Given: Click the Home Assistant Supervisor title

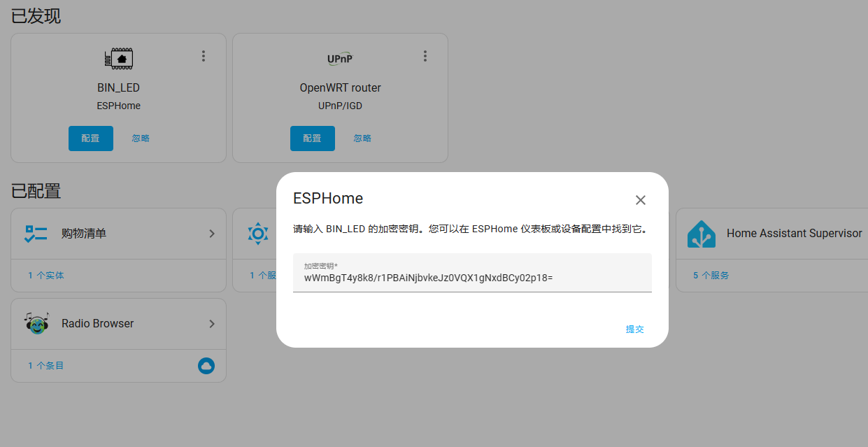Looking at the screenshot, I should [x=795, y=234].
